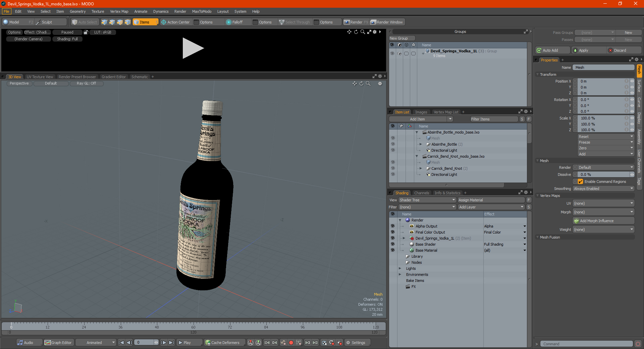Click the zoom magnifier in 3D viewport
Screen dimensions: 644x349
pos(368,84)
